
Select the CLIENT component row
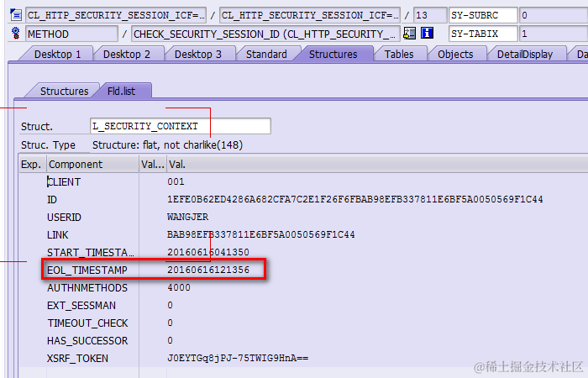pos(64,182)
